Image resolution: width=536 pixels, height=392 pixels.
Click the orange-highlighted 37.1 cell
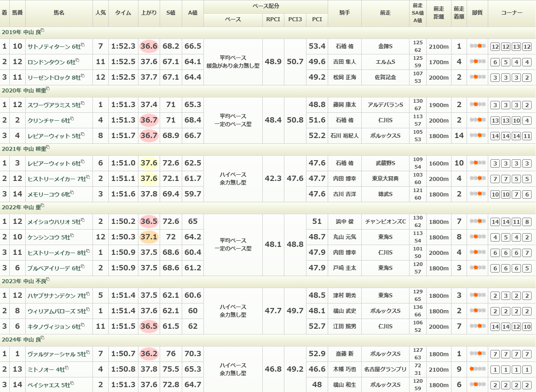[149, 237]
